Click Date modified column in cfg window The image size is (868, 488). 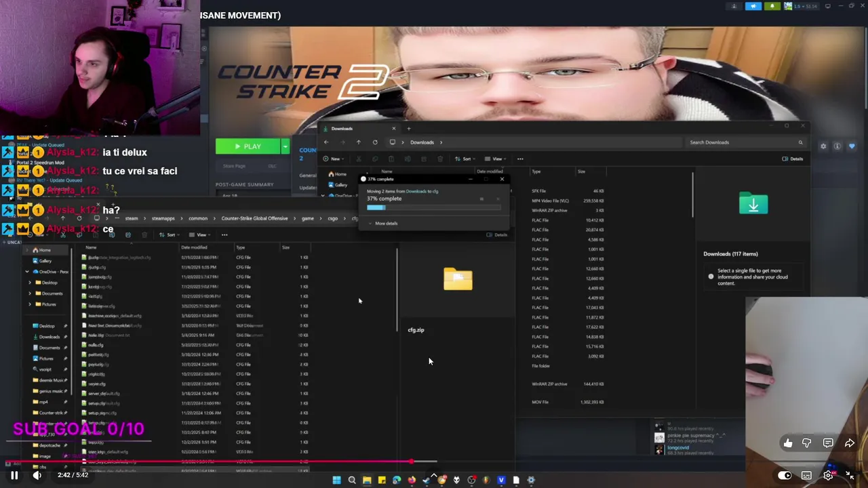pos(194,247)
